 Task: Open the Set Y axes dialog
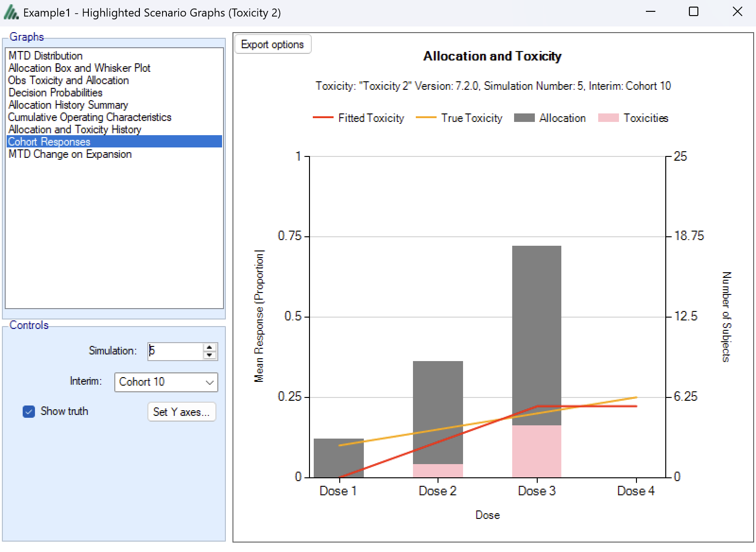pyautogui.click(x=181, y=412)
